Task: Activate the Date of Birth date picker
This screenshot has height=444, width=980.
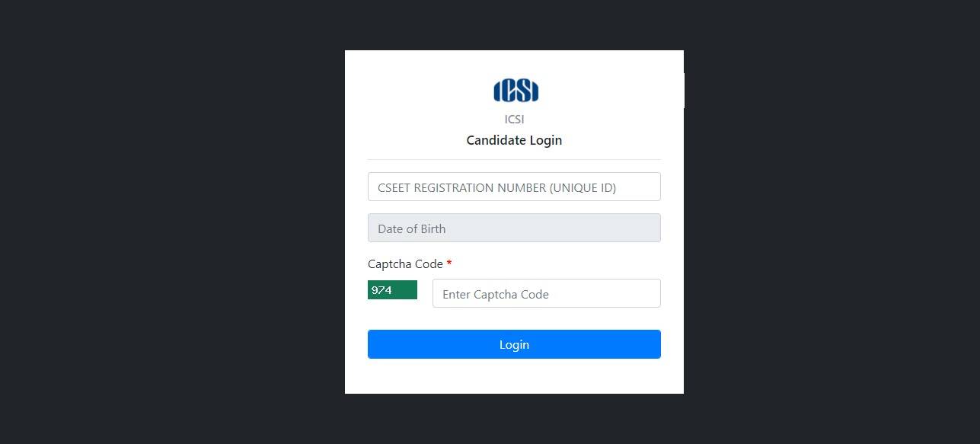Action: click(x=514, y=228)
